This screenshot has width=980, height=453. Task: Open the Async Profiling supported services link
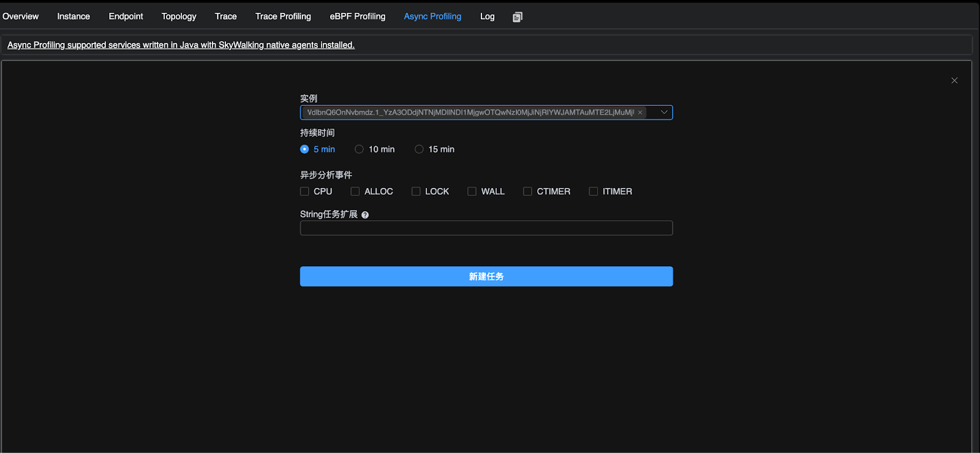[x=181, y=45]
